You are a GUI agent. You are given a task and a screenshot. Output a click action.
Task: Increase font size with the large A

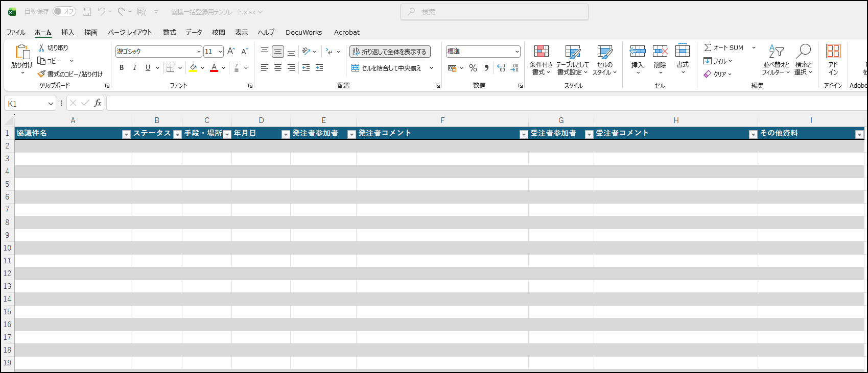[x=231, y=52]
